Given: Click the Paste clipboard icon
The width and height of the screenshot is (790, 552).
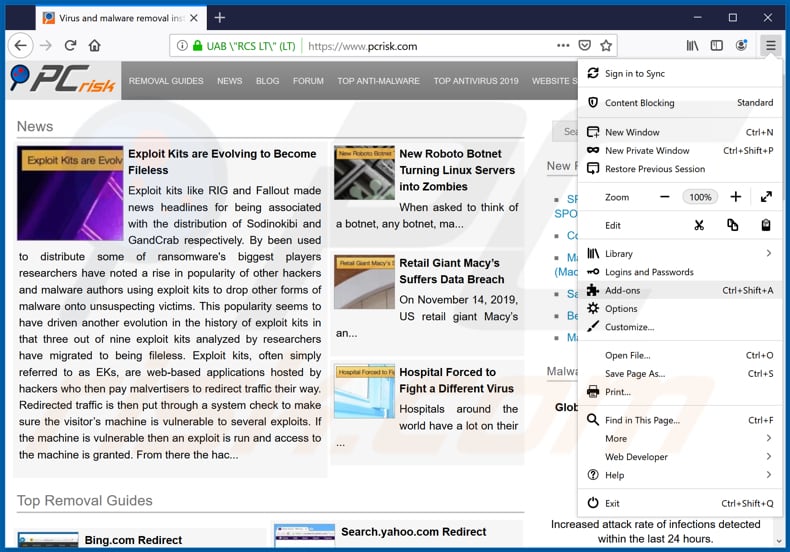Looking at the screenshot, I should [766, 225].
